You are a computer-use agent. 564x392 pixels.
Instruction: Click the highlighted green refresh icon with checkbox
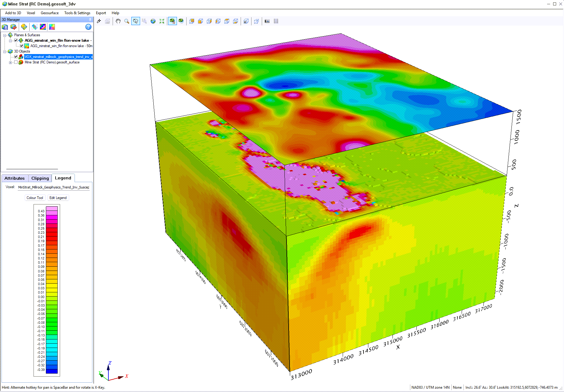(x=172, y=21)
